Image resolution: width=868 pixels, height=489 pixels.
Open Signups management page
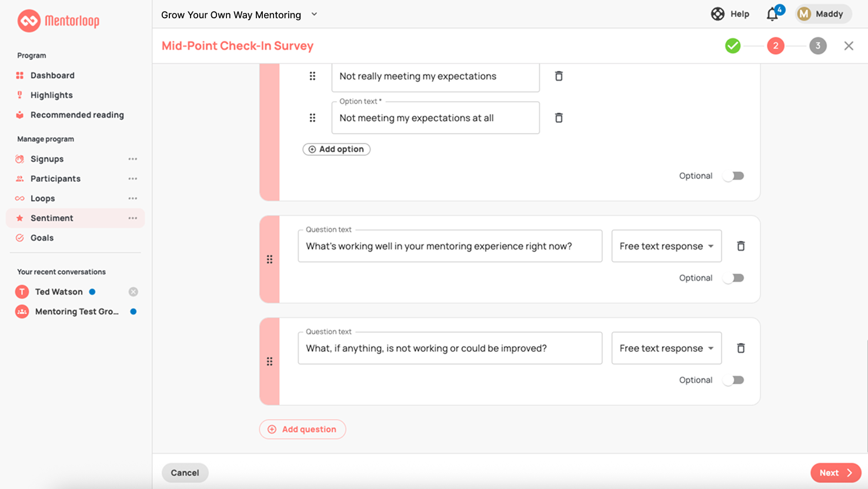point(47,159)
